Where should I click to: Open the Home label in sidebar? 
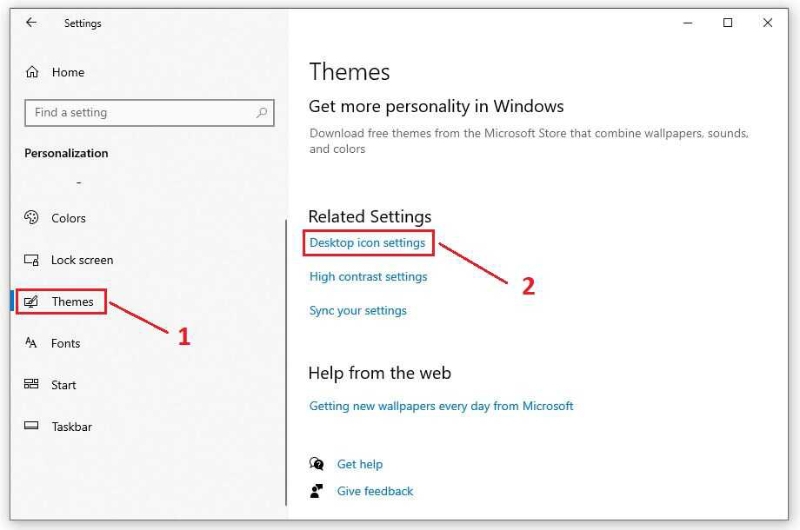(68, 72)
